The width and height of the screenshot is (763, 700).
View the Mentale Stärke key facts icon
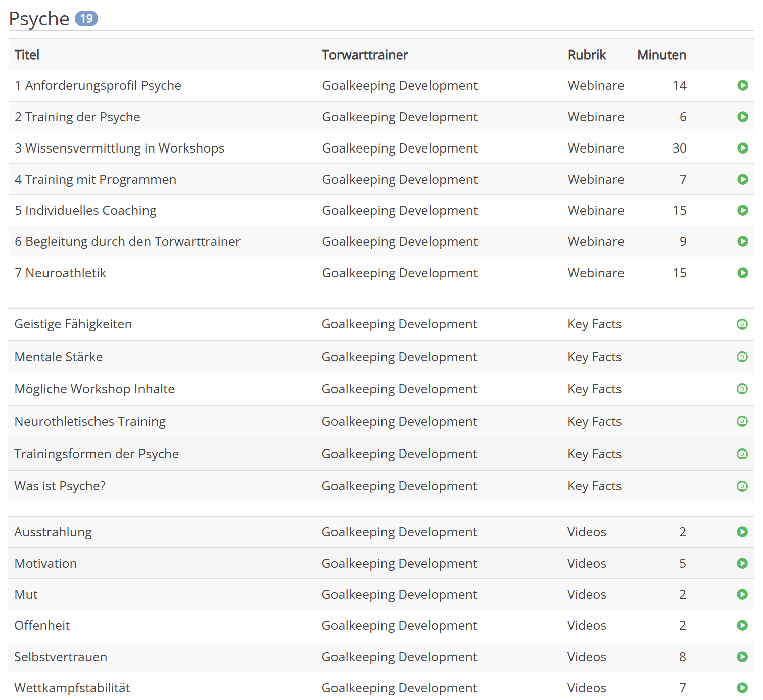tap(742, 357)
